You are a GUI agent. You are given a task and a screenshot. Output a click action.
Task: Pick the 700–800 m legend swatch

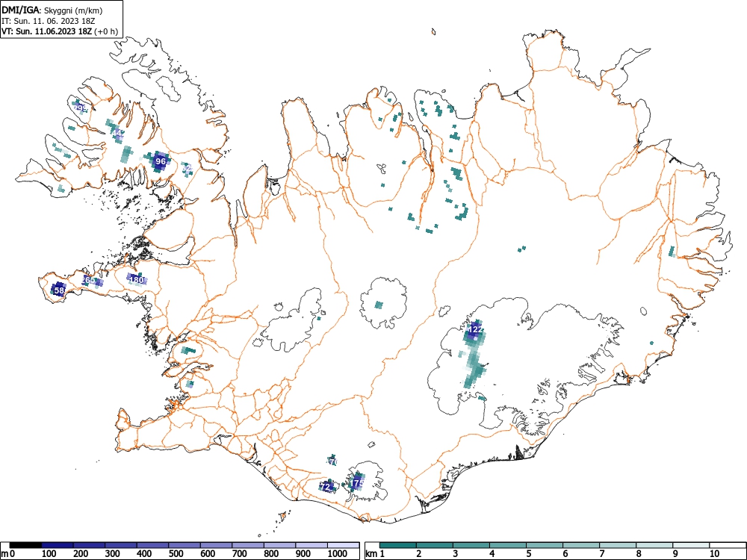pyautogui.click(x=249, y=545)
